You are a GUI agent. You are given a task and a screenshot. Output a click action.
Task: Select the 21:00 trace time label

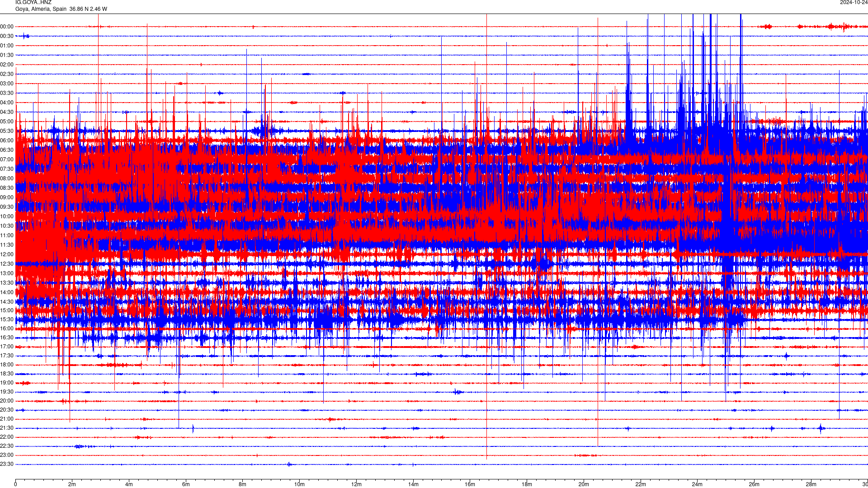(7, 419)
